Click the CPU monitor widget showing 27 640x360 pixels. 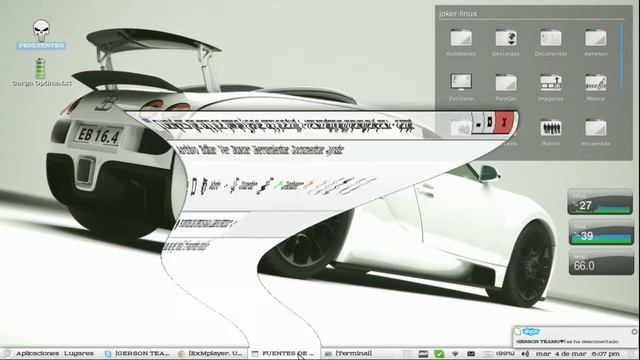click(x=600, y=202)
